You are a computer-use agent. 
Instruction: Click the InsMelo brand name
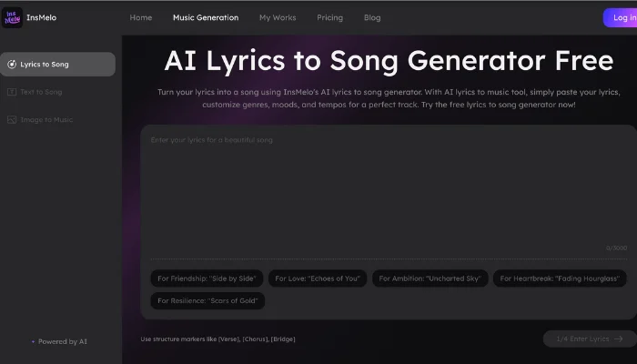[x=42, y=17]
